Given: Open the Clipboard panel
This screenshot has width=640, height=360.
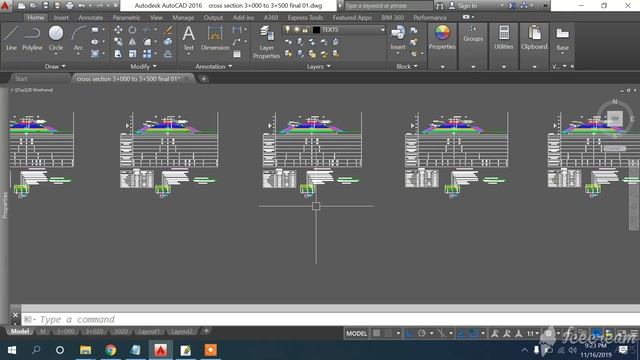Looking at the screenshot, I should 534,38.
